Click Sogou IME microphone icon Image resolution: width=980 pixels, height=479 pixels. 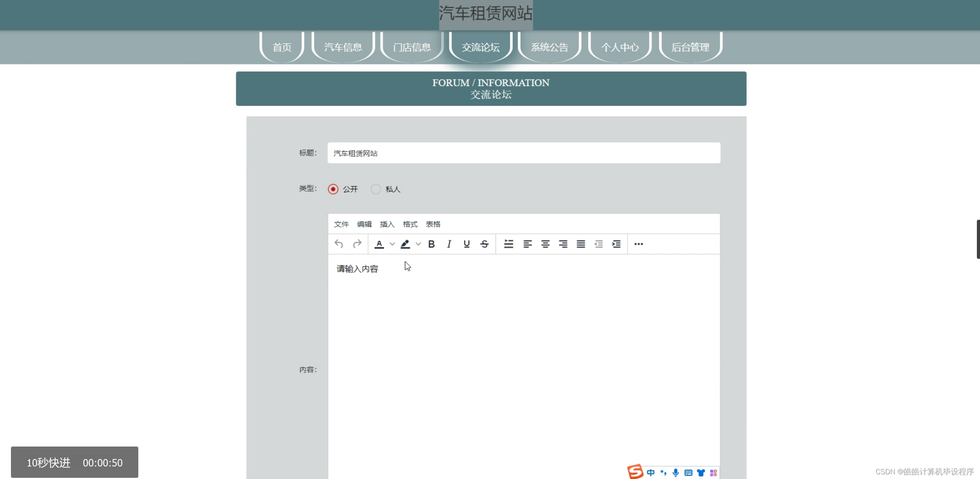(x=676, y=472)
